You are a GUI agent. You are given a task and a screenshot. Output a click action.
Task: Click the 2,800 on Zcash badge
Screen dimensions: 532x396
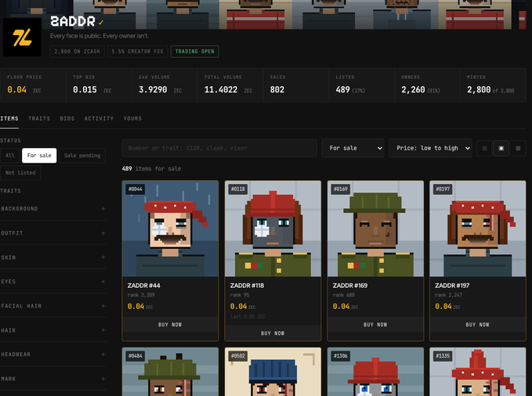pyautogui.click(x=77, y=52)
